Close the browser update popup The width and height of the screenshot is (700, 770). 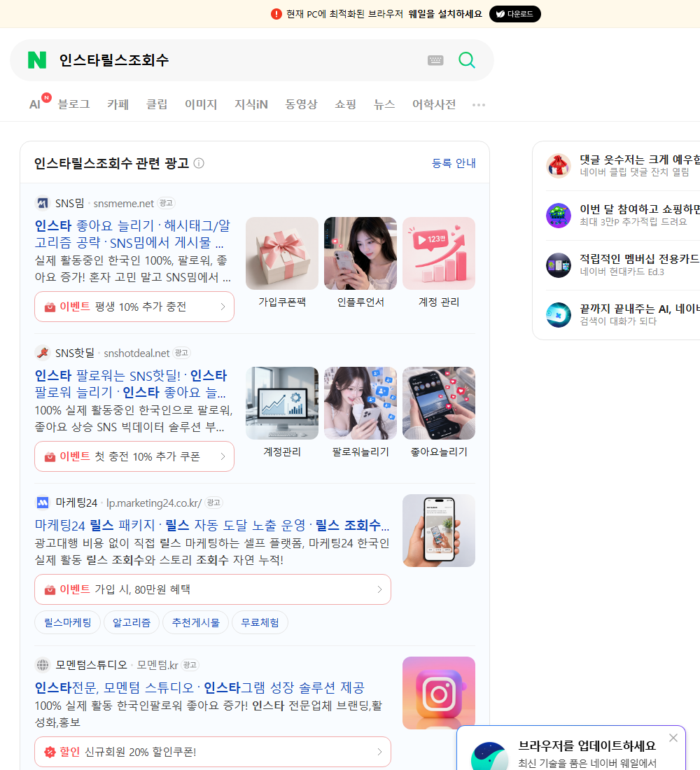click(673, 738)
